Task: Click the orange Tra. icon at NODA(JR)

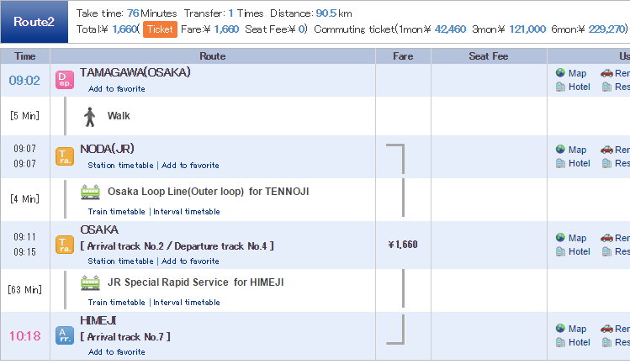Action: click(x=65, y=156)
